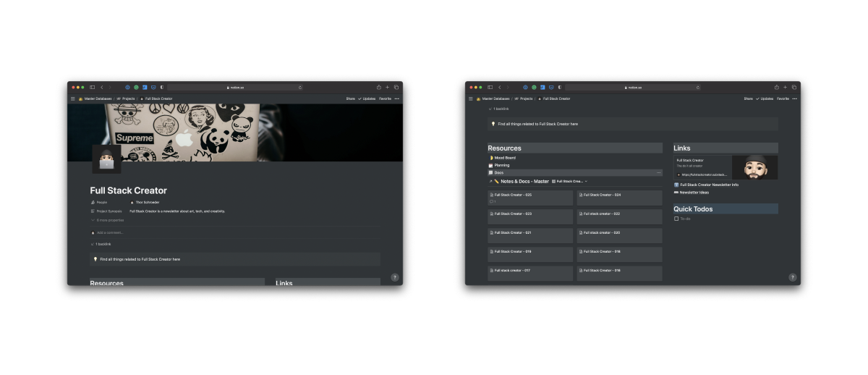The image size is (868, 375).
Task: Open the Notion sidebar hamburger menu in right window
Action: (470, 98)
